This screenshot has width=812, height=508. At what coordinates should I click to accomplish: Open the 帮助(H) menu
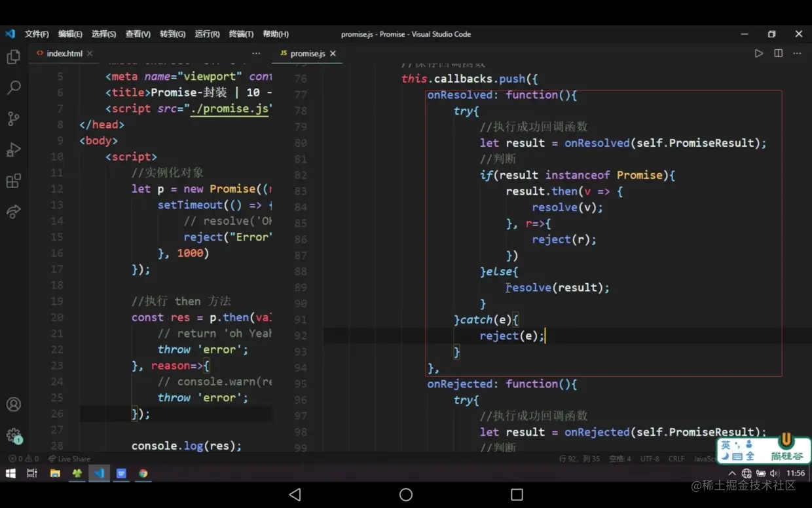[275, 34]
